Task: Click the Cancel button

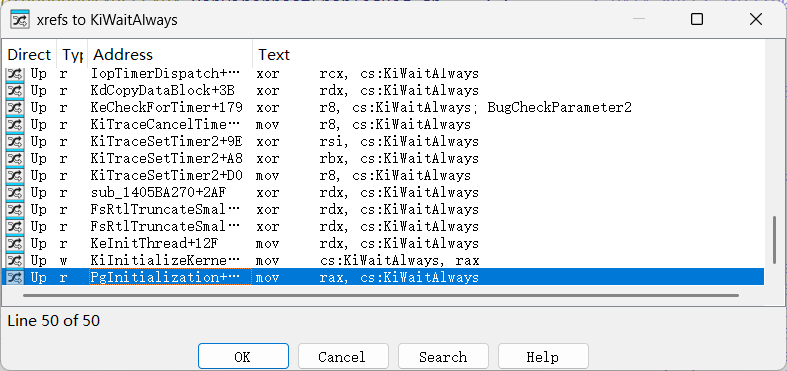Action: [343, 357]
